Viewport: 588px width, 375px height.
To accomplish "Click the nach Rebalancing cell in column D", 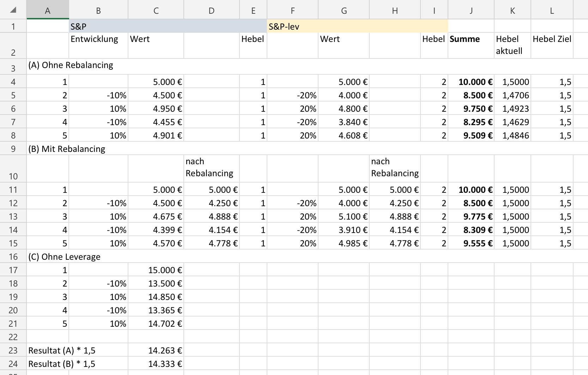I will [211, 168].
